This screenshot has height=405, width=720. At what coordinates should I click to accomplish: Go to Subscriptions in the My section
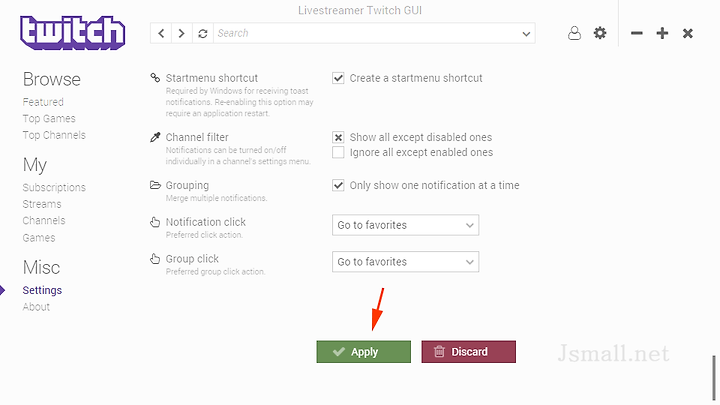54,187
